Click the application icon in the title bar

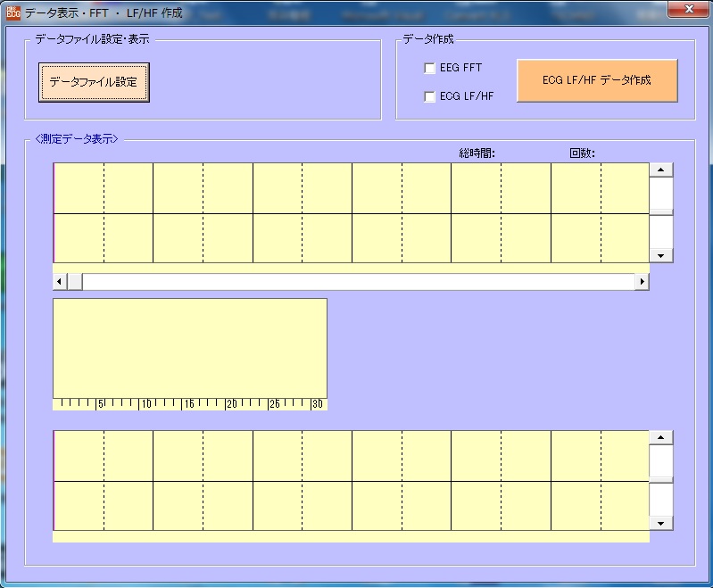(x=12, y=13)
